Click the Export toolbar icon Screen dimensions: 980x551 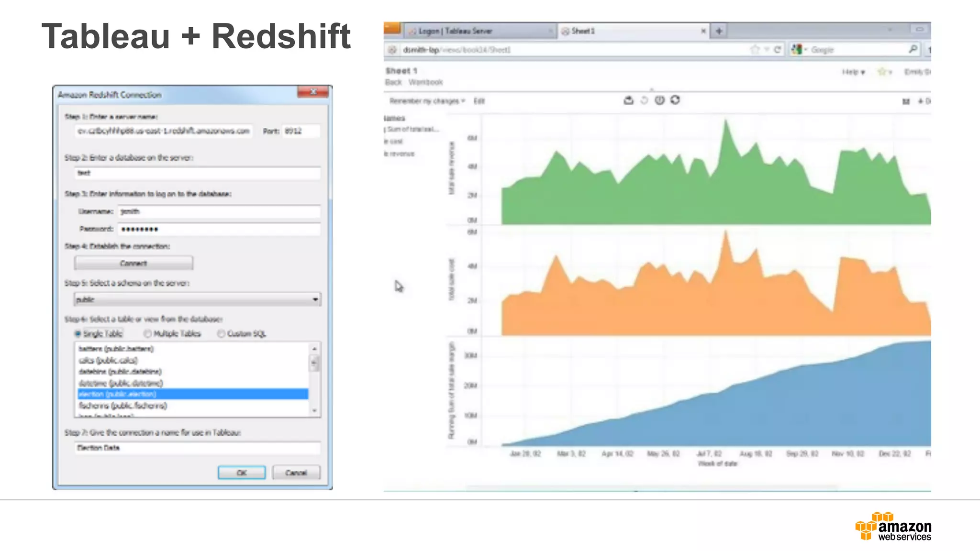click(x=629, y=100)
